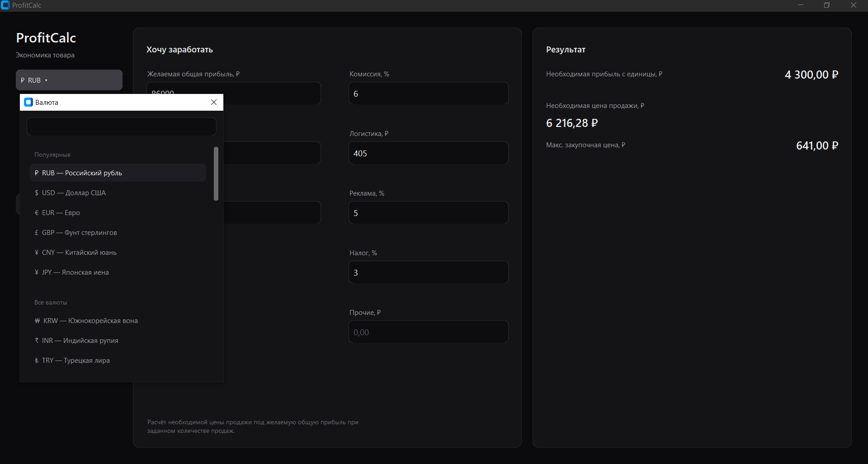Close the Валюта popup
The image size is (868, 464).
click(x=214, y=102)
